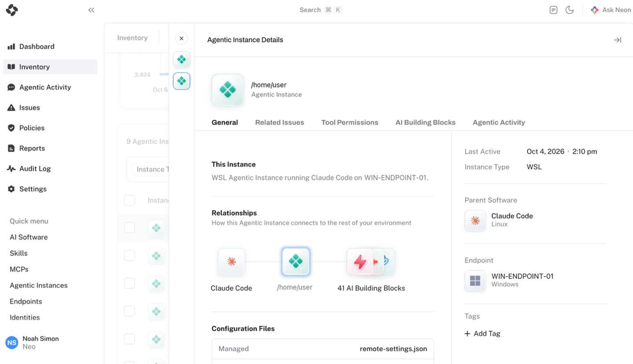Open the 41 AI Building Blocks node

coord(371,262)
